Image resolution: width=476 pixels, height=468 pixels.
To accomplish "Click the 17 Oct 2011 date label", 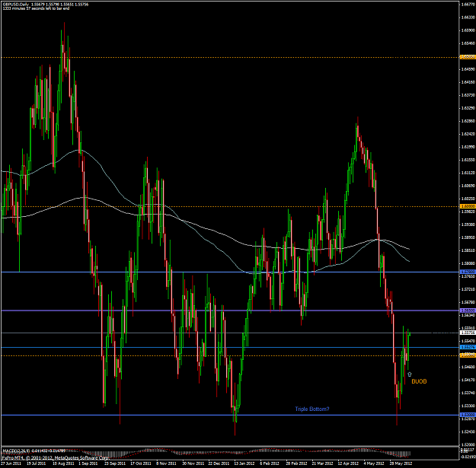I will tap(141, 463).
